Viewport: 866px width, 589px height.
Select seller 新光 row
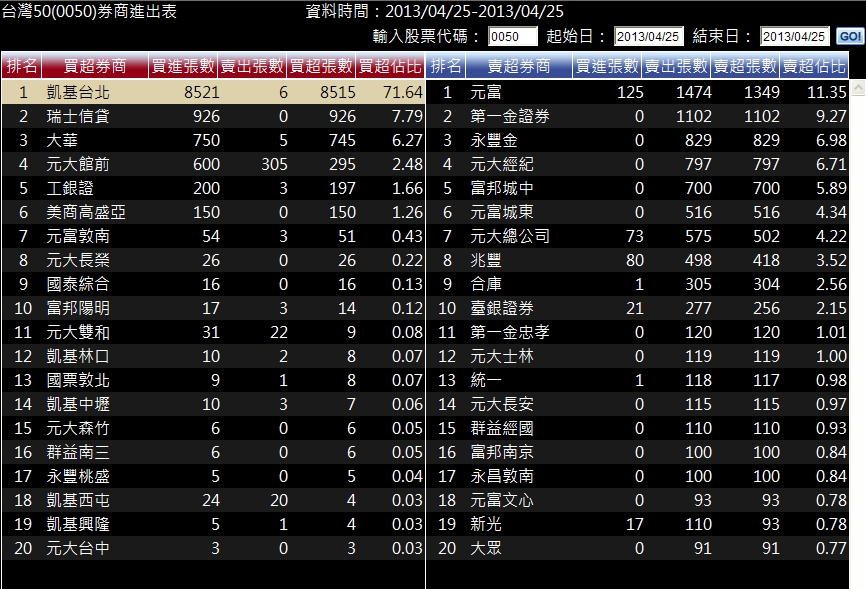tap(637, 524)
